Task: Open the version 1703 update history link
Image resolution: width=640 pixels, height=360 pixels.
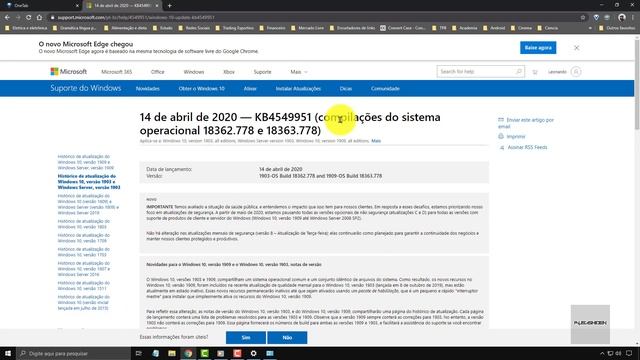Action: pyautogui.click(x=84, y=252)
